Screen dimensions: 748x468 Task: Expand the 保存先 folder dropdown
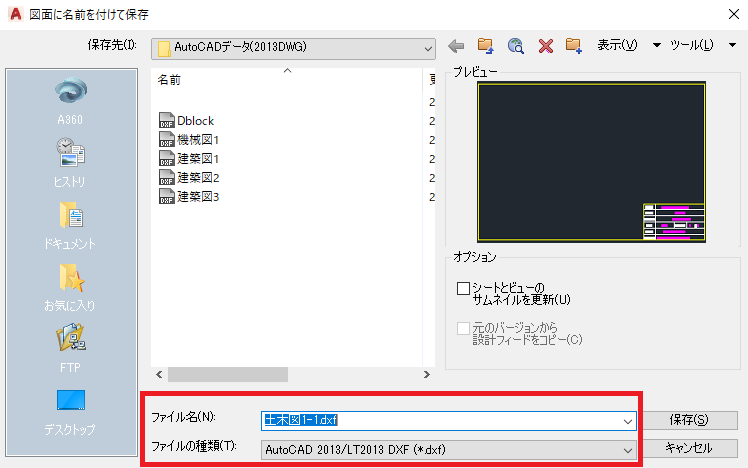click(x=428, y=49)
